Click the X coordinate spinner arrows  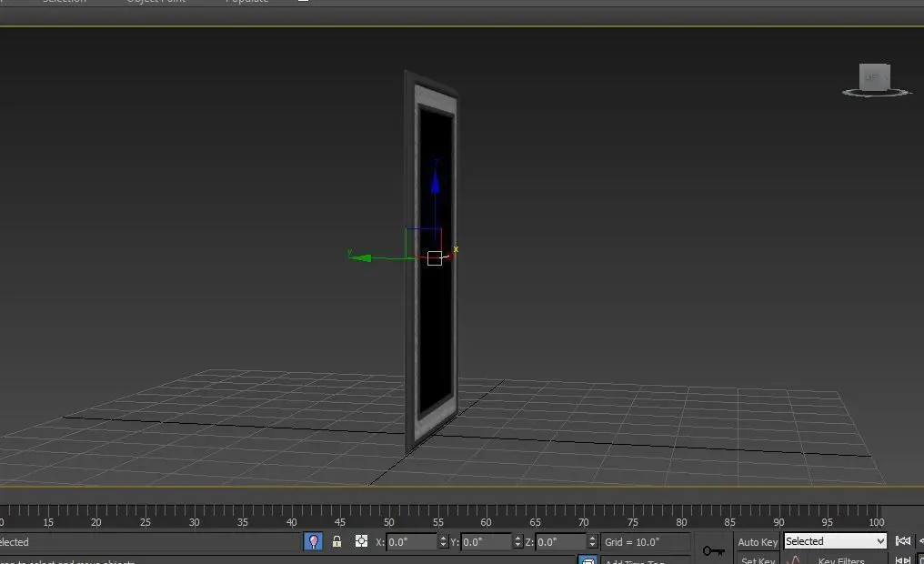443,541
